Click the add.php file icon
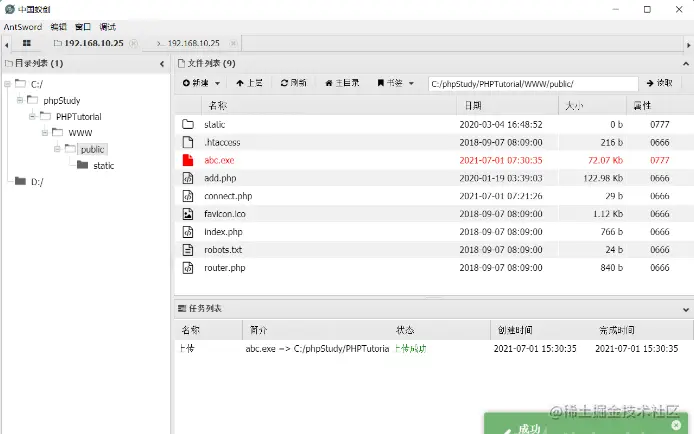This screenshot has width=694, height=434. pyautogui.click(x=188, y=178)
